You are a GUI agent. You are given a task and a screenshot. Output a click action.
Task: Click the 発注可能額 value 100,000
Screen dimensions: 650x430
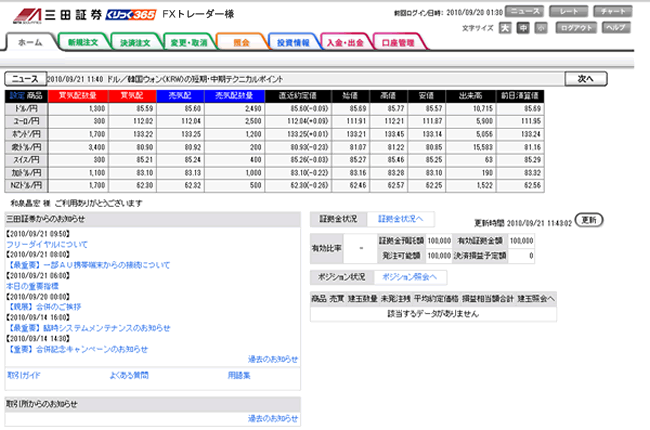(439, 256)
